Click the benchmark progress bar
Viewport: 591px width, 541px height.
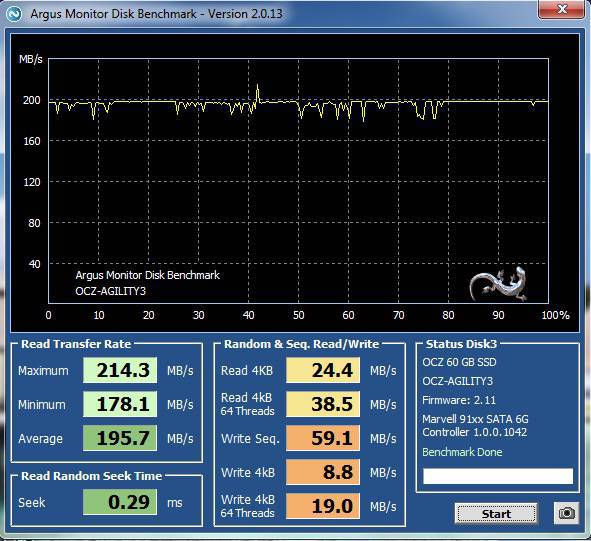click(x=498, y=476)
